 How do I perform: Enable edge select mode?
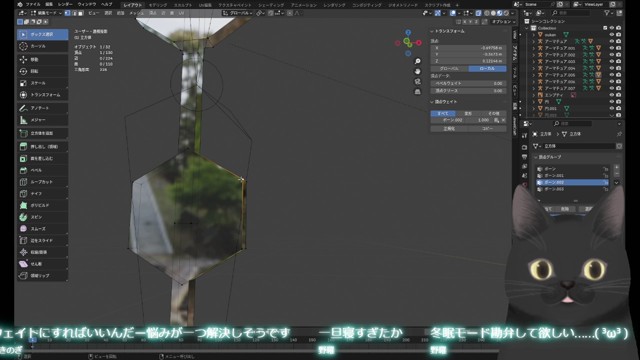[74, 13]
